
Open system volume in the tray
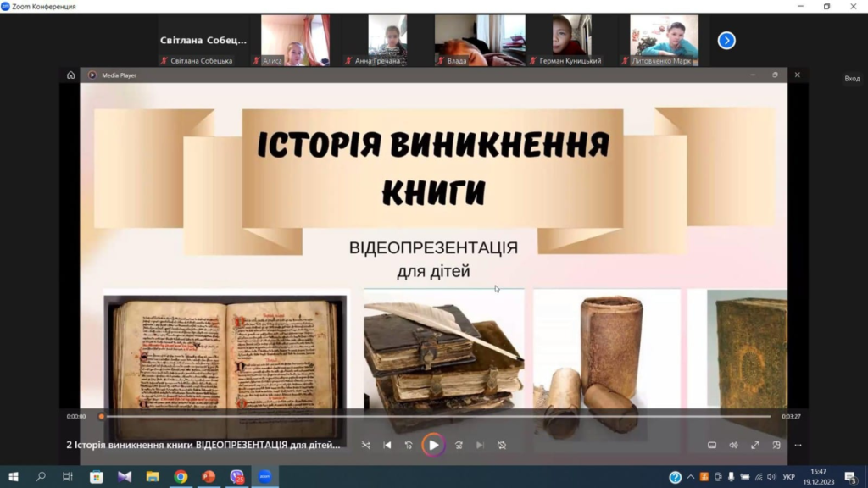click(771, 477)
